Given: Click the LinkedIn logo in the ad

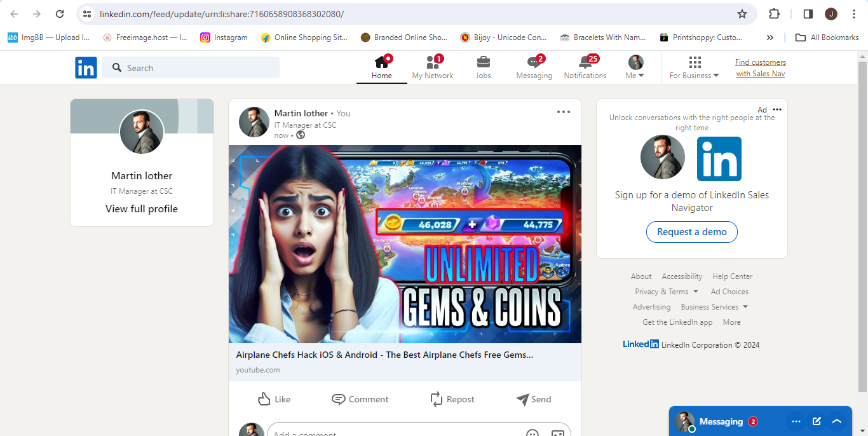Looking at the screenshot, I should coord(719,159).
